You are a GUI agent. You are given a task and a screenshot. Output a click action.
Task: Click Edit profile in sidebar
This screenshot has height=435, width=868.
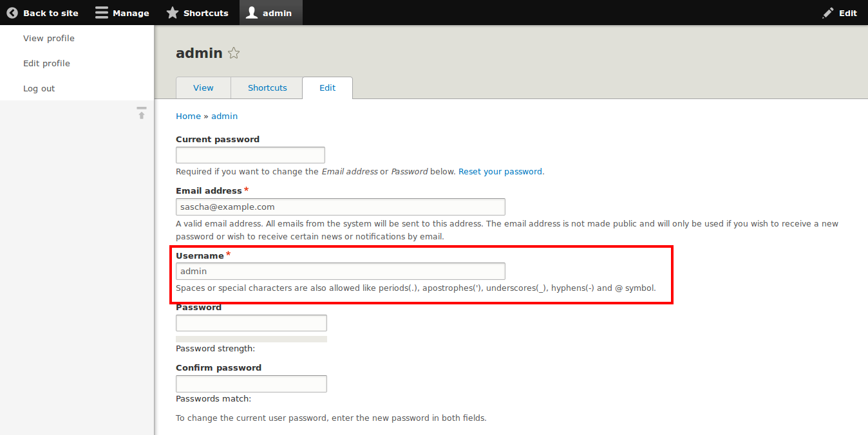46,63
